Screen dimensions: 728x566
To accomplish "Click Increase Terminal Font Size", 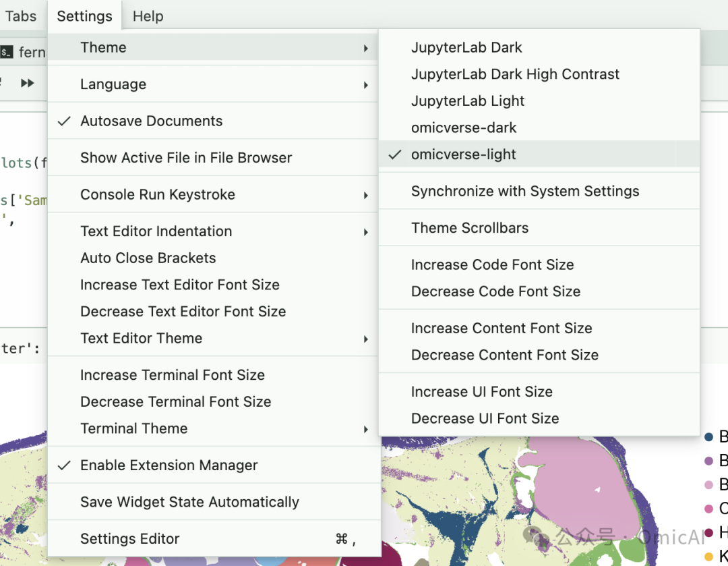I will pyautogui.click(x=212, y=375).
